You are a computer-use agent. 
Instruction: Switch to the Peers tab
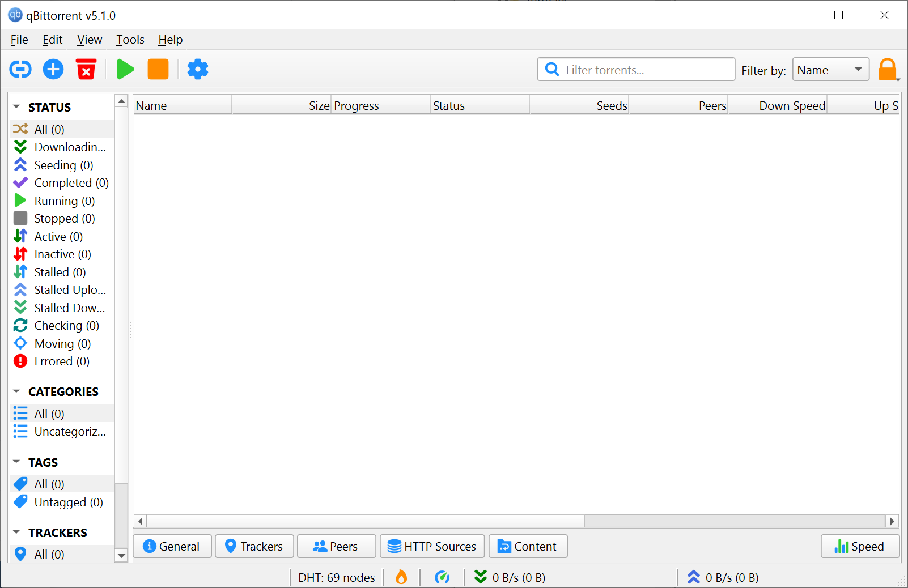[337, 546]
